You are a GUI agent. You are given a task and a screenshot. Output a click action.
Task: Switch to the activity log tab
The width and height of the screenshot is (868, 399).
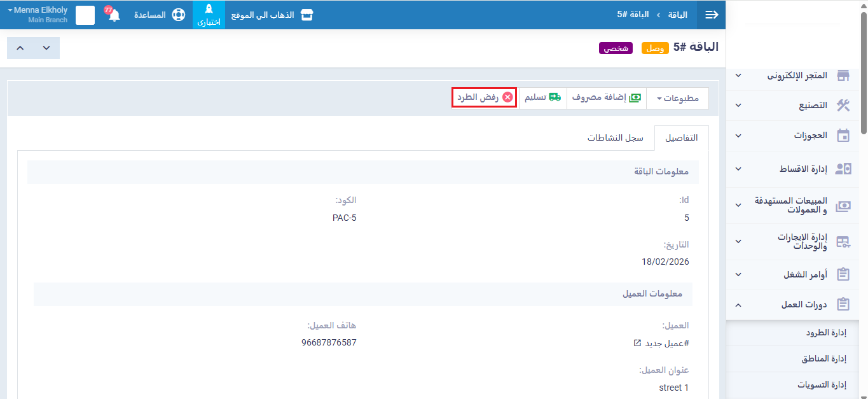click(615, 138)
